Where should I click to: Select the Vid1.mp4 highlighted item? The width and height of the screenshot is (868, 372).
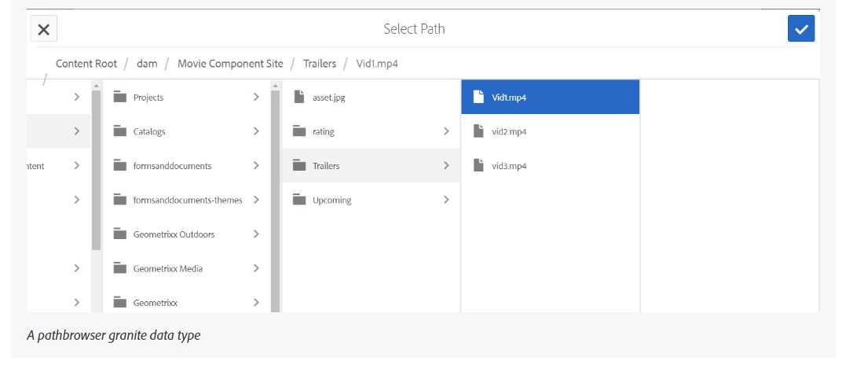coord(550,97)
